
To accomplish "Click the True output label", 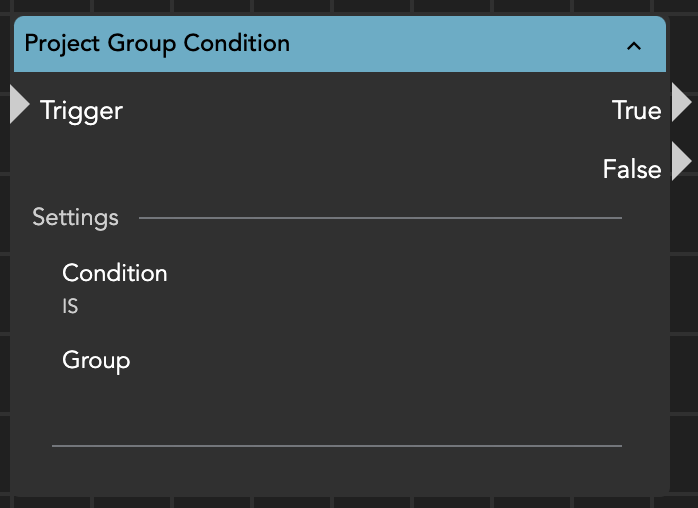I will pyautogui.click(x=637, y=110).
